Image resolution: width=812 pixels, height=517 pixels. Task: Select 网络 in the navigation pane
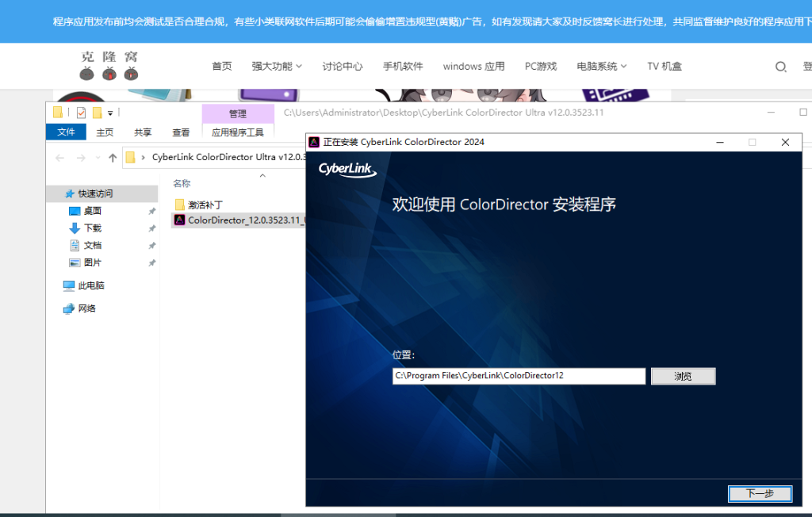click(87, 308)
